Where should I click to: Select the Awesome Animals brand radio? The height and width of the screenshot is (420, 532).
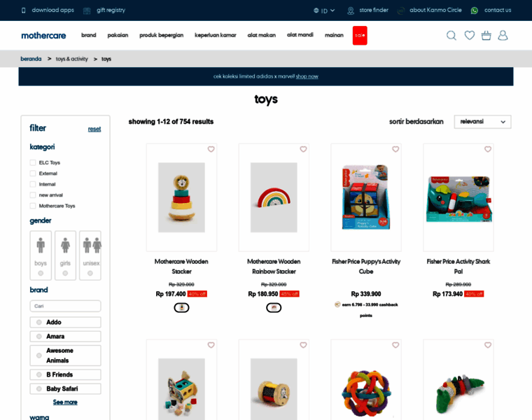tap(39, 356)
